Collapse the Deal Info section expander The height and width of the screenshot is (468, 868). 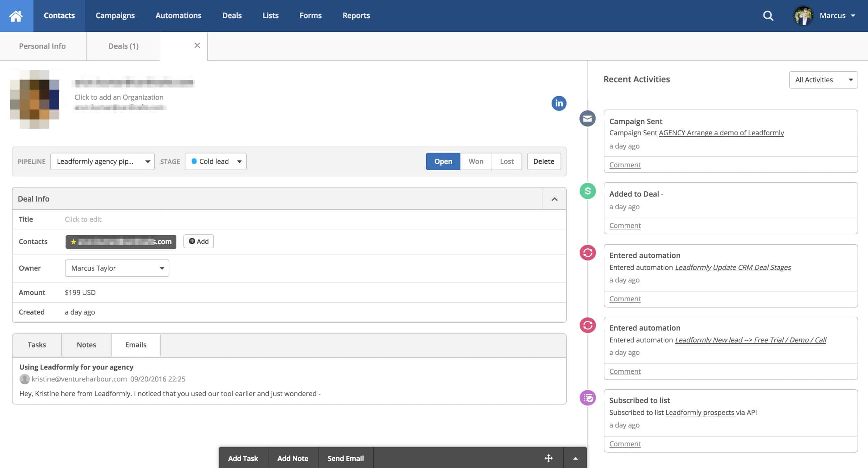554,199
